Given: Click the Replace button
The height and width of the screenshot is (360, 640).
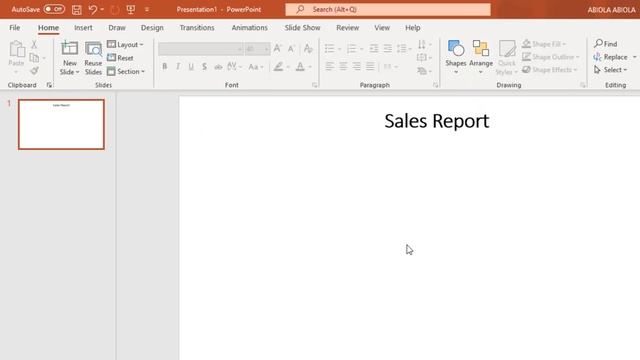Looking at the screenshot, I should coord(611,57).
